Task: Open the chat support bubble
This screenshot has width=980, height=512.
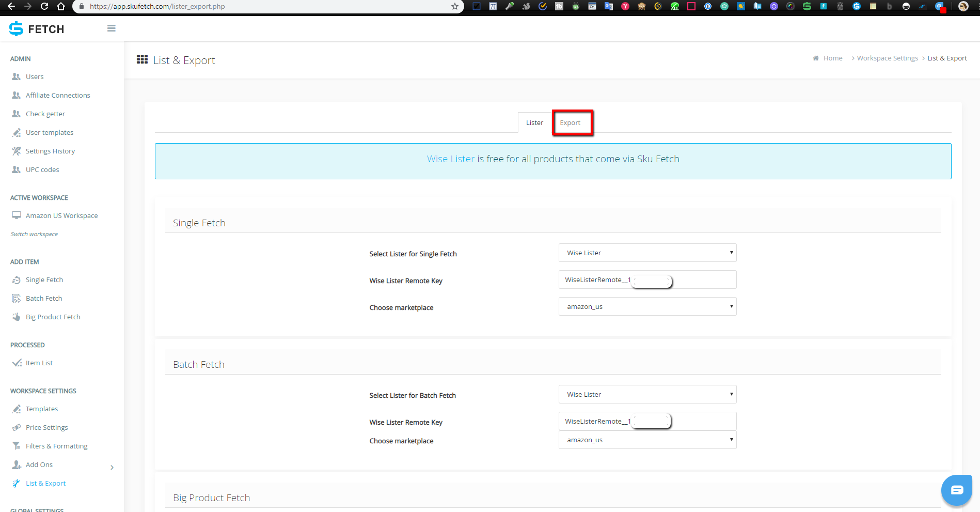Action: (957, 490)
